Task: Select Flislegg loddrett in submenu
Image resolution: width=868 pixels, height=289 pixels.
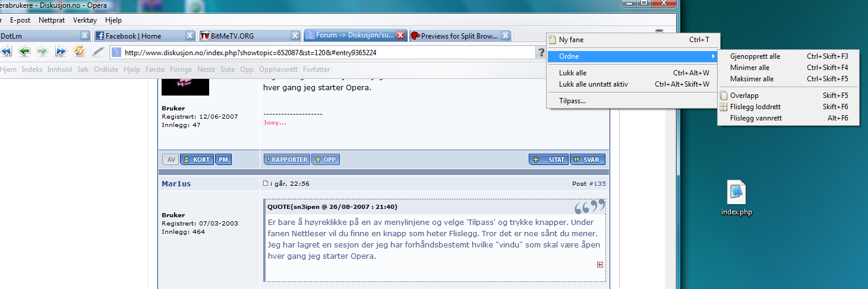Action: [x=788, y=107]
